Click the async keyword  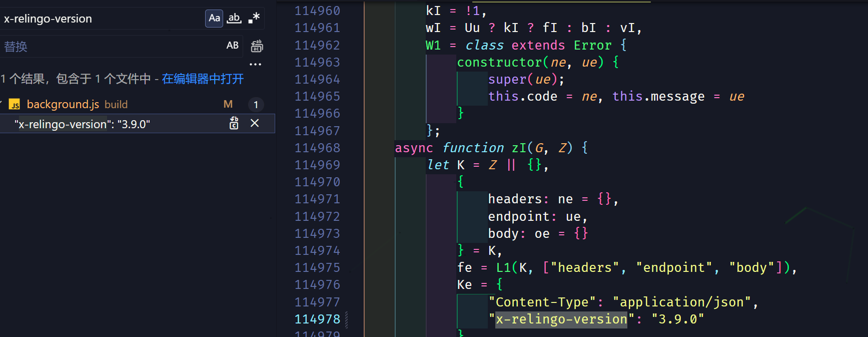click(x=414, y=148)
